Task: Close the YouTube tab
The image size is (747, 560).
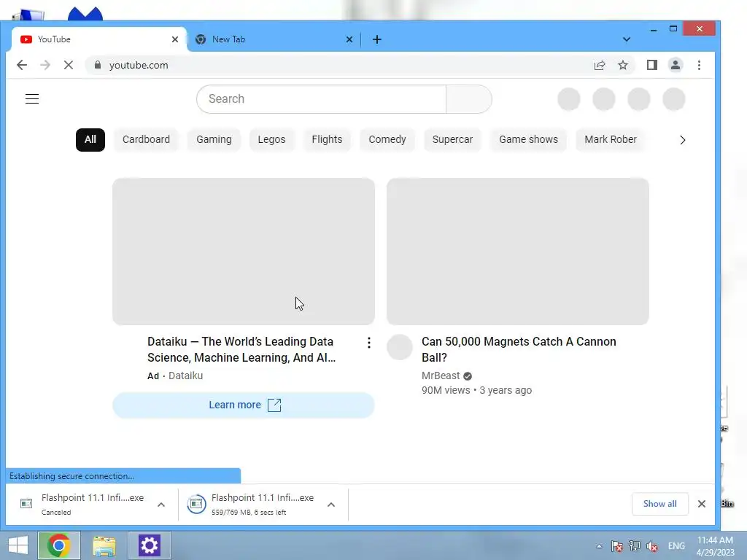Action: coord(175,39)
